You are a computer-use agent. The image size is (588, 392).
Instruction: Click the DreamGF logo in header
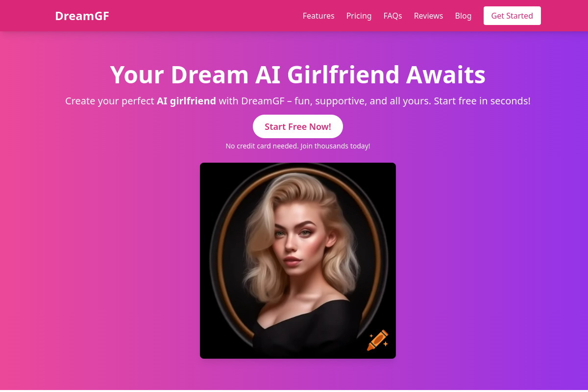[x=82, y=16]
